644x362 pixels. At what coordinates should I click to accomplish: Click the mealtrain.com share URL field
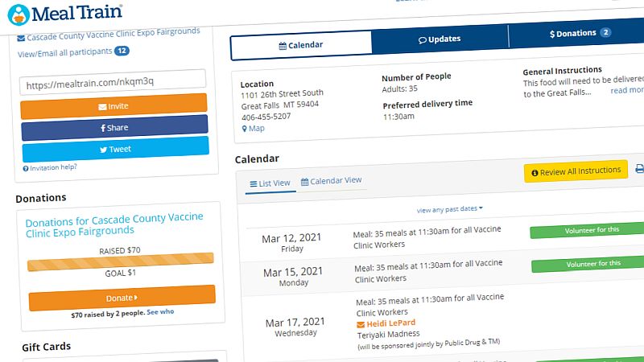coord(113,83)
